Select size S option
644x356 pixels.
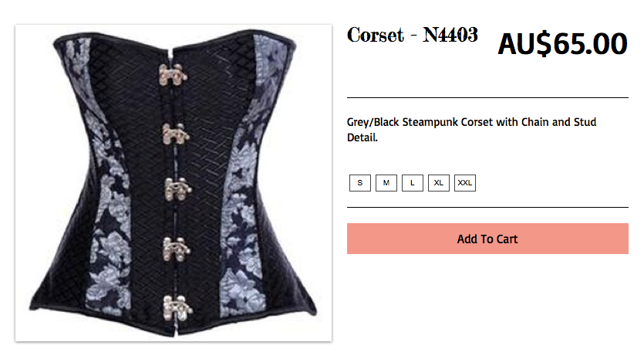pos(359,183)
